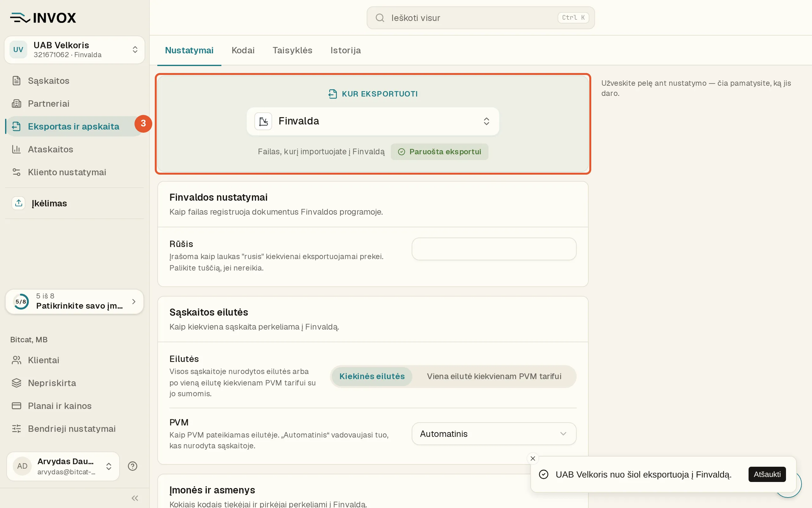The image size is (812, 508).
Task: Open Sąskaitos from the sidebar
Action: tap(75, 81)
